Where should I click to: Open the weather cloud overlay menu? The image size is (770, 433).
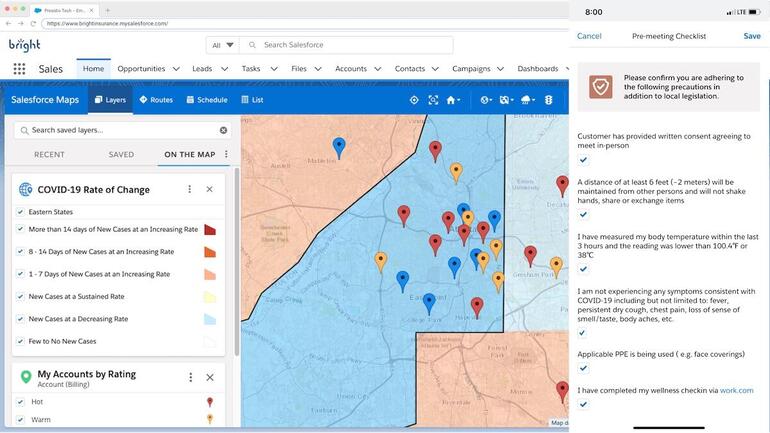point(527,100)
